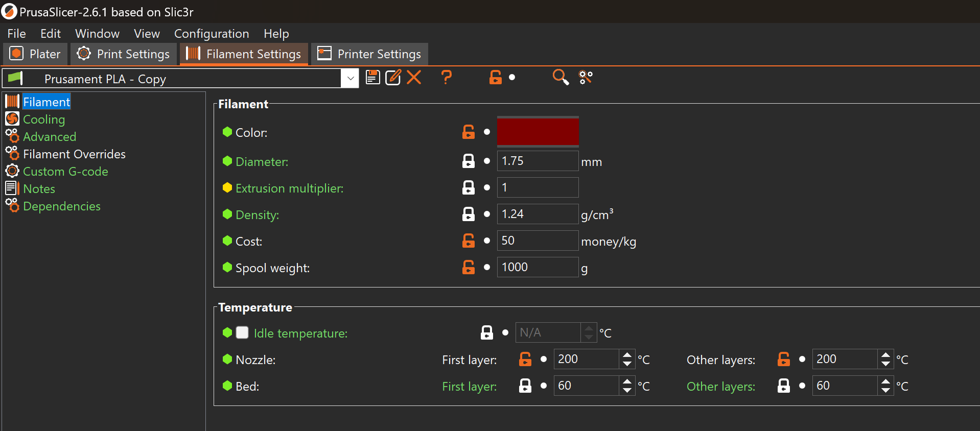This screenshot has height=431, width=980.
Task: Click the lock icon beside Density
Action: (x=469, y=214)
